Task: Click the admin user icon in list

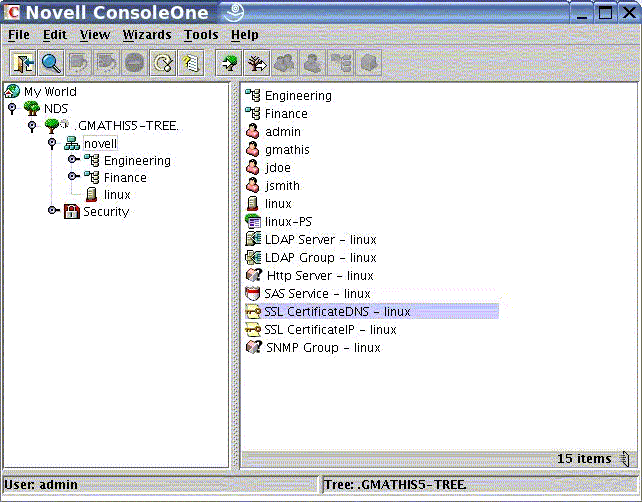Action: pos(253,131)
